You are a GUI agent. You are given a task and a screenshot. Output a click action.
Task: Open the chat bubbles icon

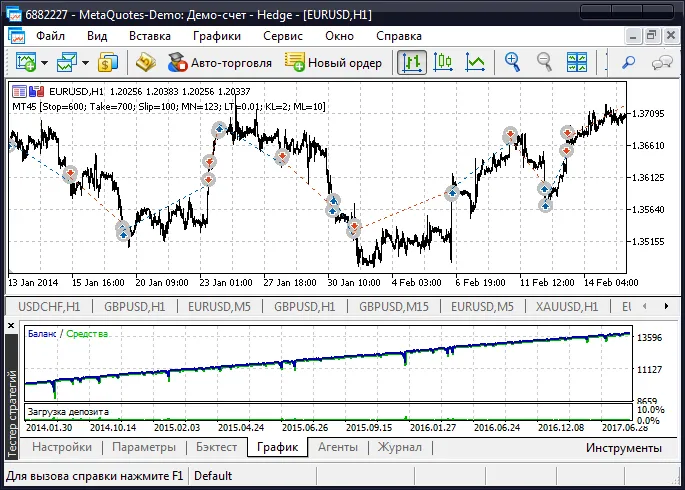coord(661,63)
